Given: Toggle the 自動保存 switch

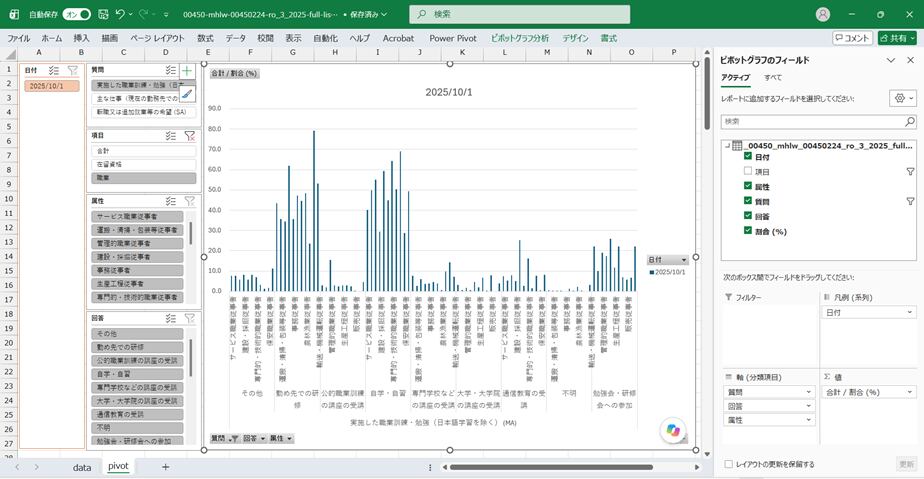Looking at the screenshot, I should coord(77,14).
